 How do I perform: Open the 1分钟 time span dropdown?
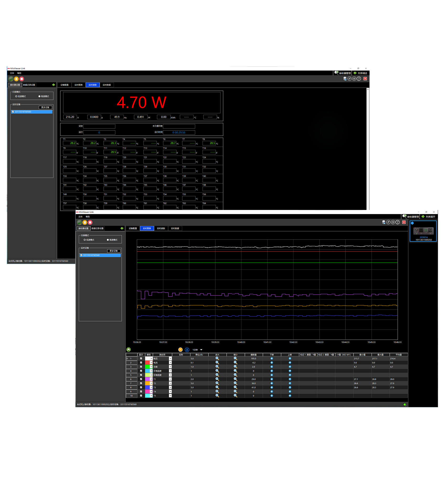point(201,350)
